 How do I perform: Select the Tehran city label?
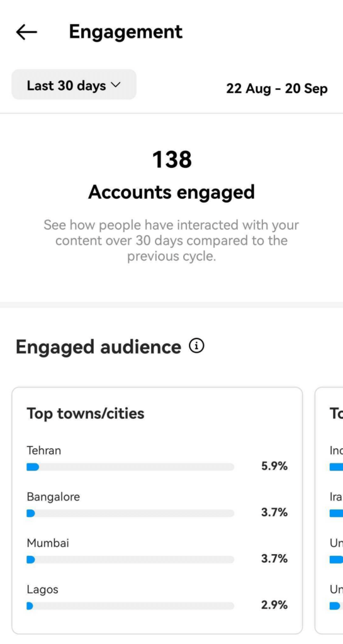pos(44,450)
